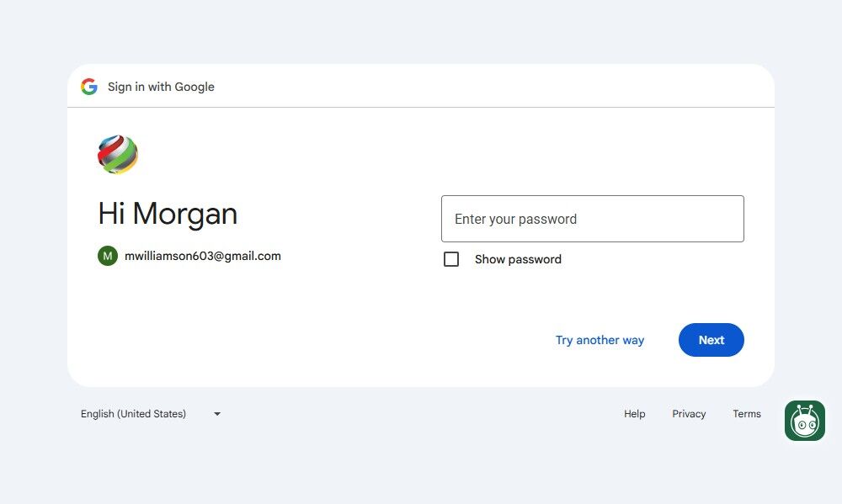Viewport: 842px width, 504px height.
Task: Click the word Morgan in the greeting
Action: (x=185, y=214)
